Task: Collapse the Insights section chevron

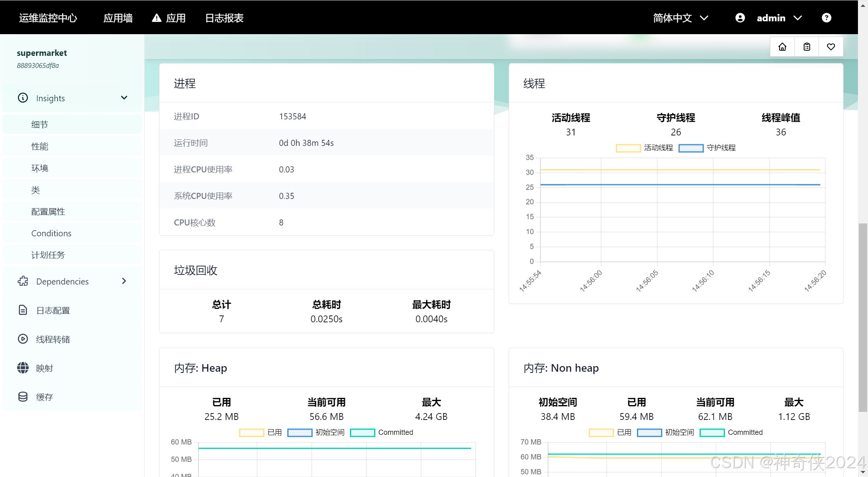Action: [124, 98]
